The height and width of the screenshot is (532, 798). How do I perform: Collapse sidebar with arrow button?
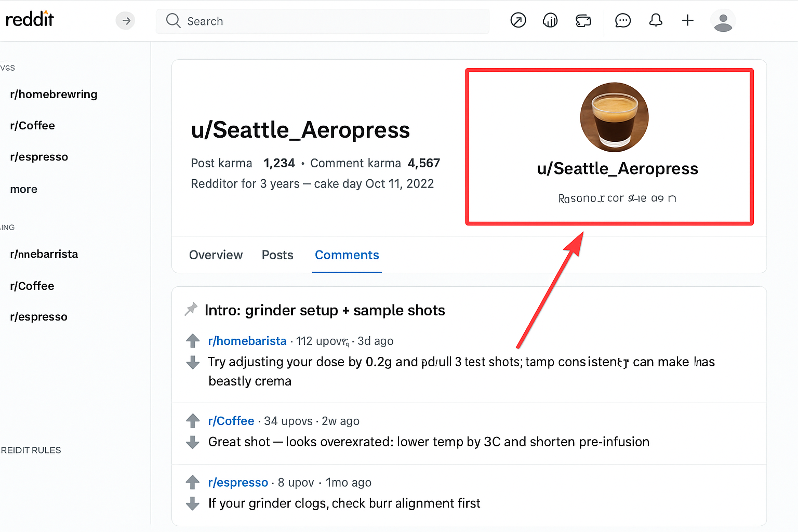click(125, 21)
